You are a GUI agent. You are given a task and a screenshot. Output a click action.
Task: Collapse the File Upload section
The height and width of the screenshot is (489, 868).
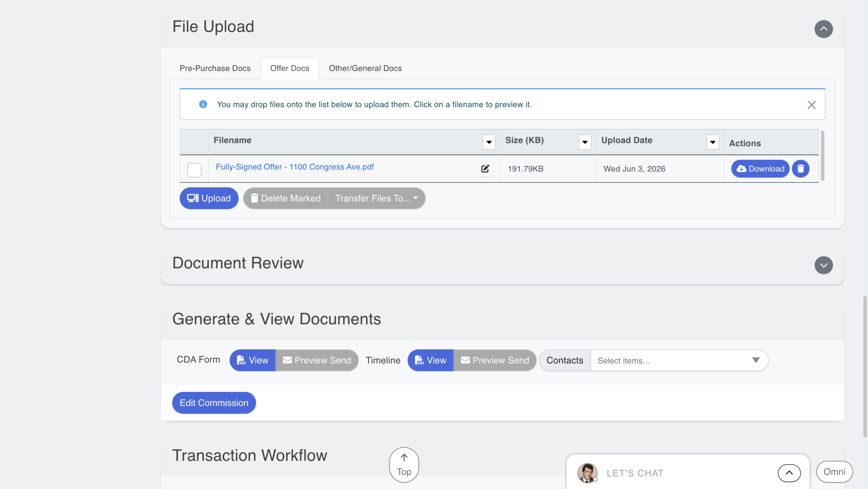pyautogui.click(x=823, y=29)
